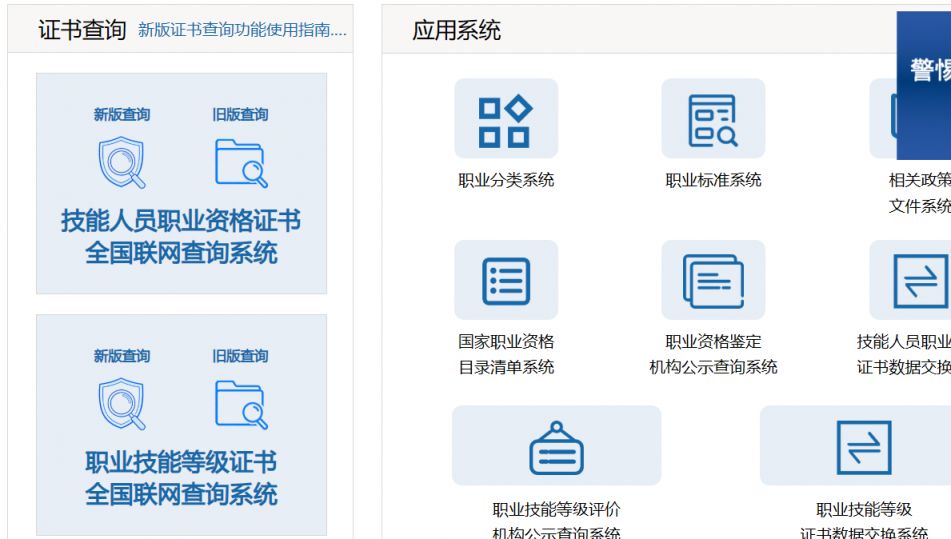Select 旧版查询 label above 职业技能等级证书
Image resolution: width=951 pixels, height=539 pixels.
pyautogui.click(x=240, y=356)
